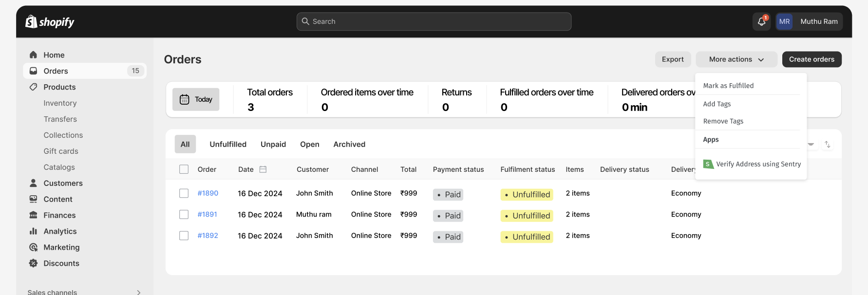Image resolution: width=868 pixels, height=295 pixels.
Task: Click into the Search field
Action: point(434,21)
